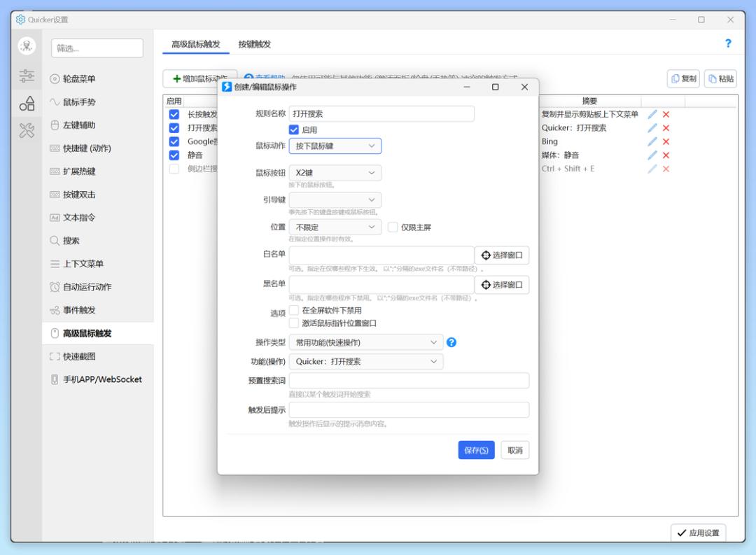Click the Quicker settings gear icon in title bar

(20, 20)
